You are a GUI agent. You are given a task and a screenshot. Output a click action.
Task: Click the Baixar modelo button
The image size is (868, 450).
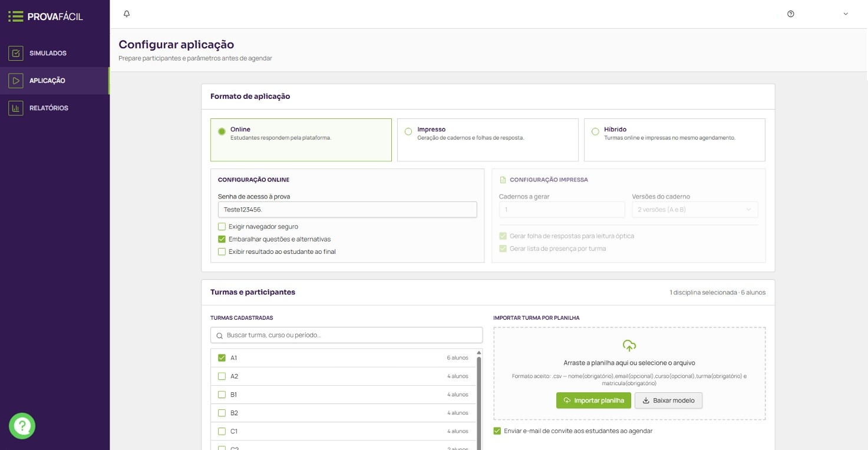click(x=668, y=401)
